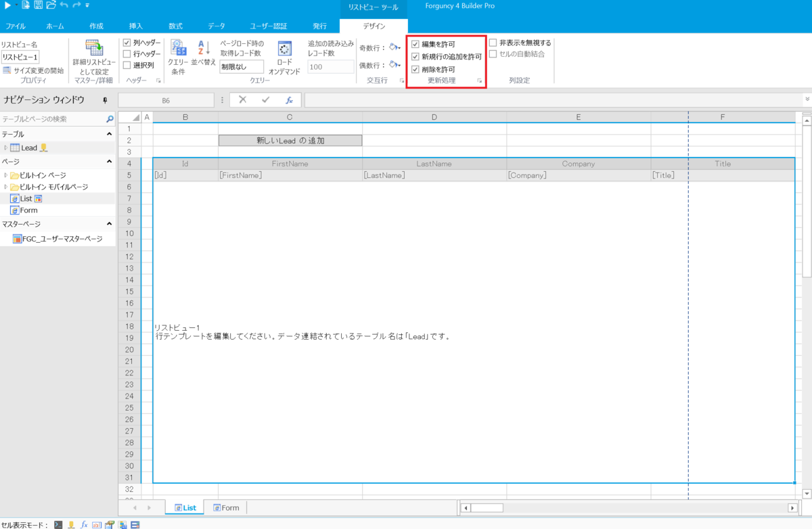Open the 交互行 dialog launcher arrow
The image size is (812, 529).
point(402,80)
